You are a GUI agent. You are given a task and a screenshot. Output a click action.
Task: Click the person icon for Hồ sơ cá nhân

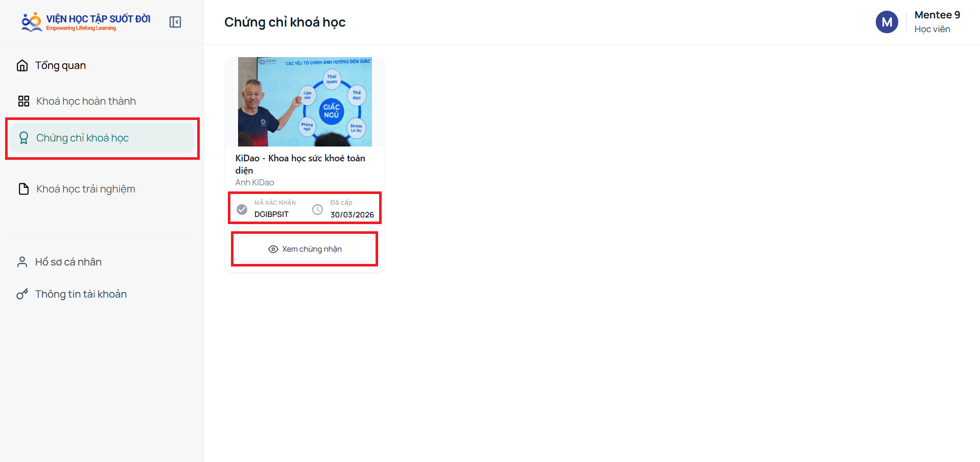(22, 262)
